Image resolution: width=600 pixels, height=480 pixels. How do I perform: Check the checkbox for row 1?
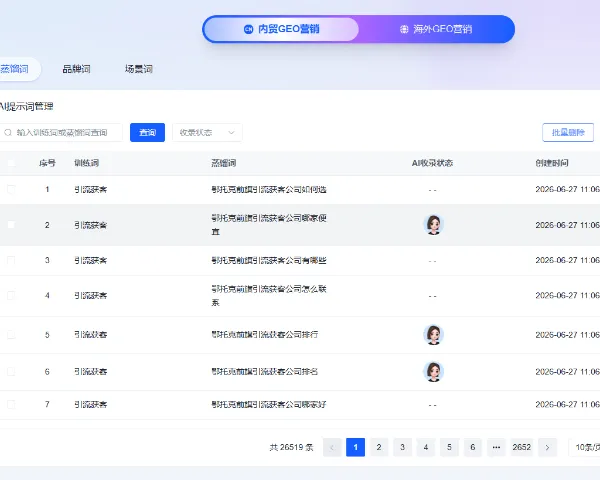point(11,189)
